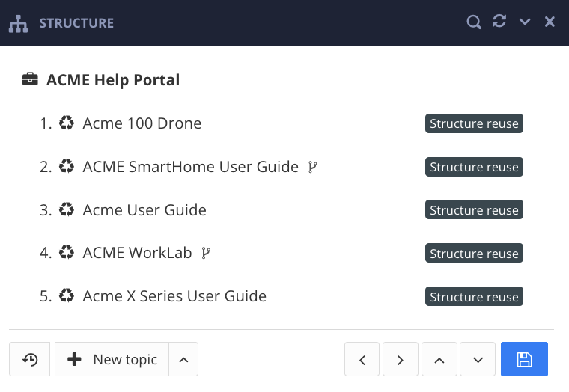
Task: Move the selected item up
Action: click(440, 360)
